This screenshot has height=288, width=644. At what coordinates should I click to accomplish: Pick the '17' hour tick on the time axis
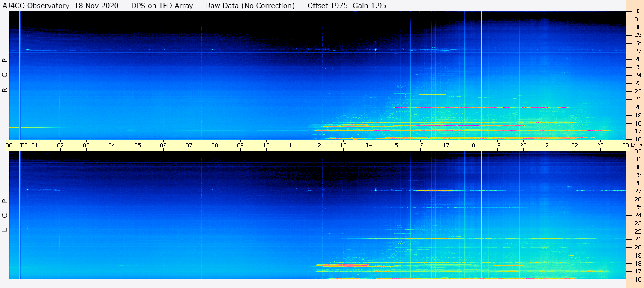point(446,145)
